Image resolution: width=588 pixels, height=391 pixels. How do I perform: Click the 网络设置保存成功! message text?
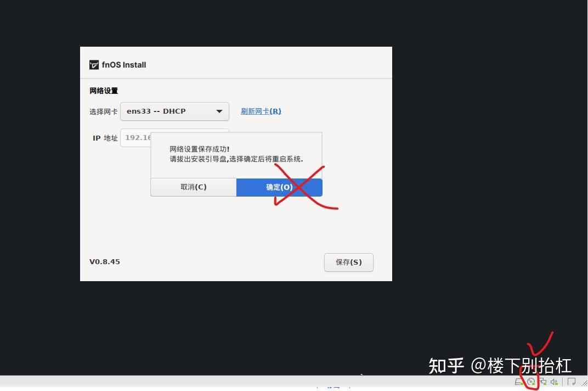200,149
